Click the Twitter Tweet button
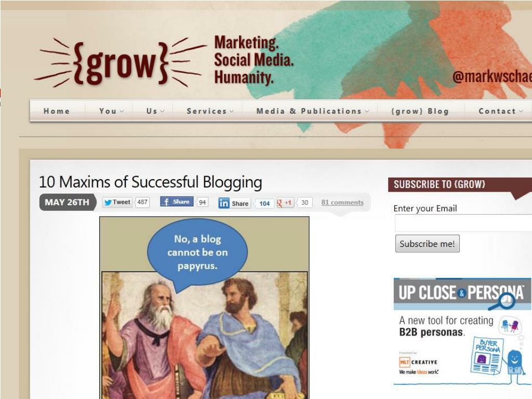Viewport: 532px width, 399px height. [x=117, y=202]
